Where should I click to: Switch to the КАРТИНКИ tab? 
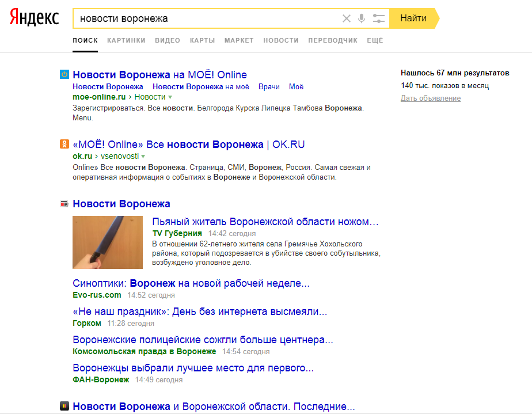click(x=126, y=40)
